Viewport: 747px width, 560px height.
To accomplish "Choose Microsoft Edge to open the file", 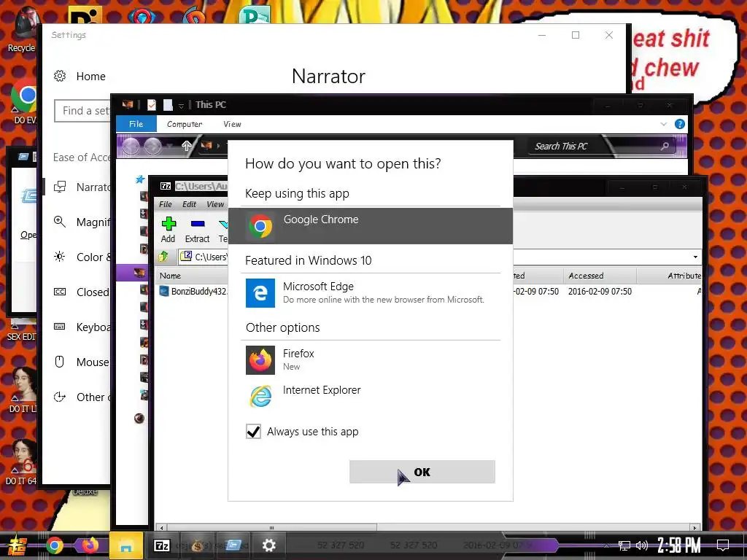I will tap(371, 293).
